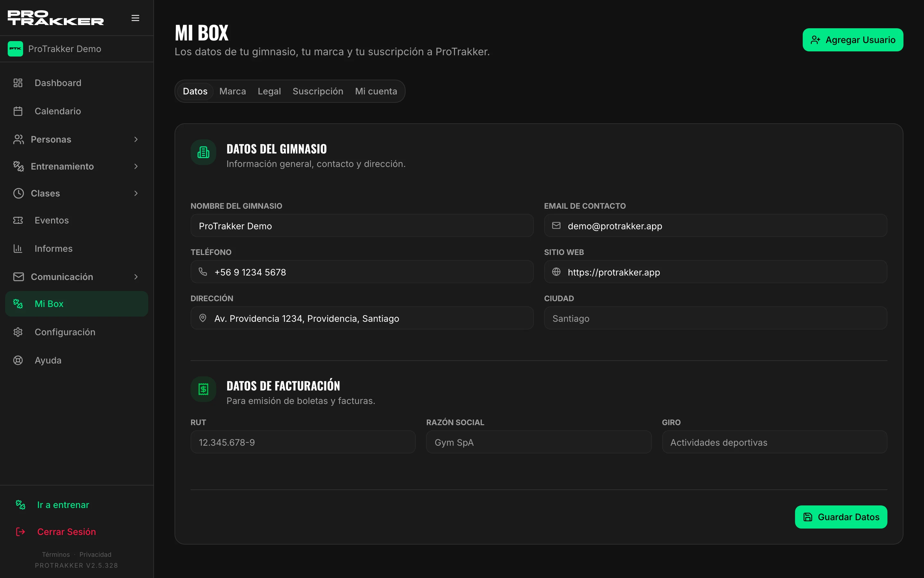Collapse the sidebar with the hamburger icon

(x=135, y=18)
